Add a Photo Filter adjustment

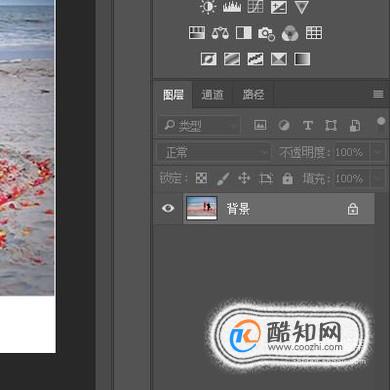click(x=266, y=33)
